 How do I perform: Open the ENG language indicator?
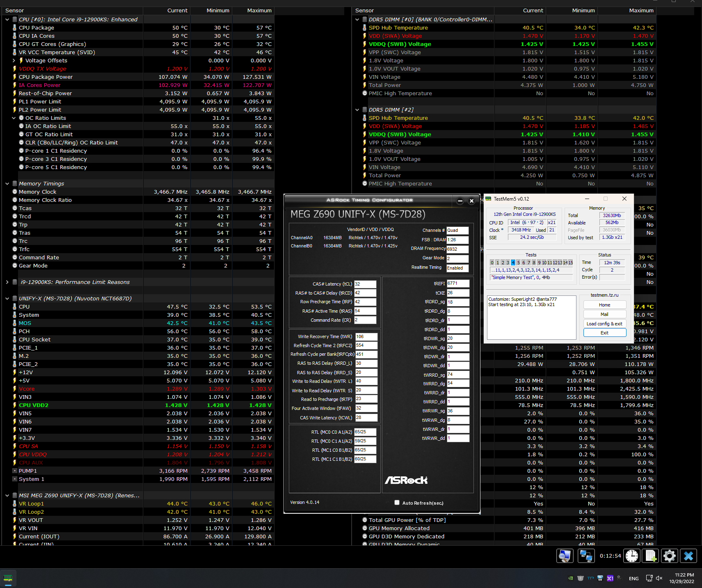(633, 578)
